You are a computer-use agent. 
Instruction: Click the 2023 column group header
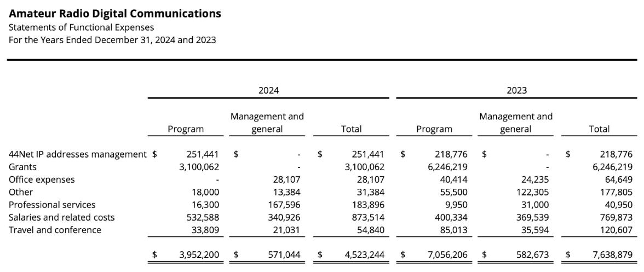(x=517, y=90)
